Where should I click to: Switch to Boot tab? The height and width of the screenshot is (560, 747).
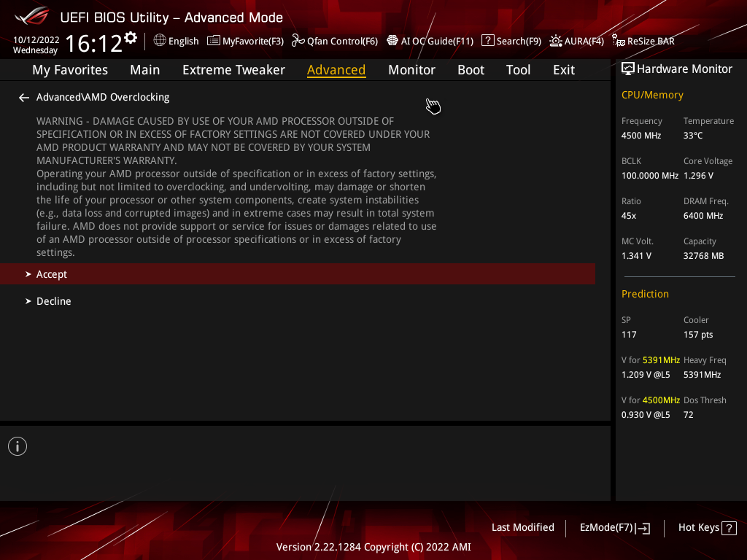(x=471, y=70)
